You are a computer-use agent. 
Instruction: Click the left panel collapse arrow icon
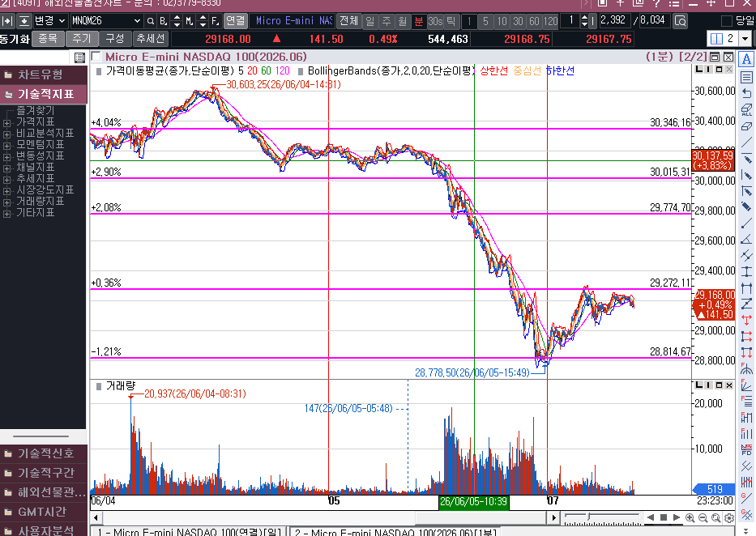coord(6,21)
